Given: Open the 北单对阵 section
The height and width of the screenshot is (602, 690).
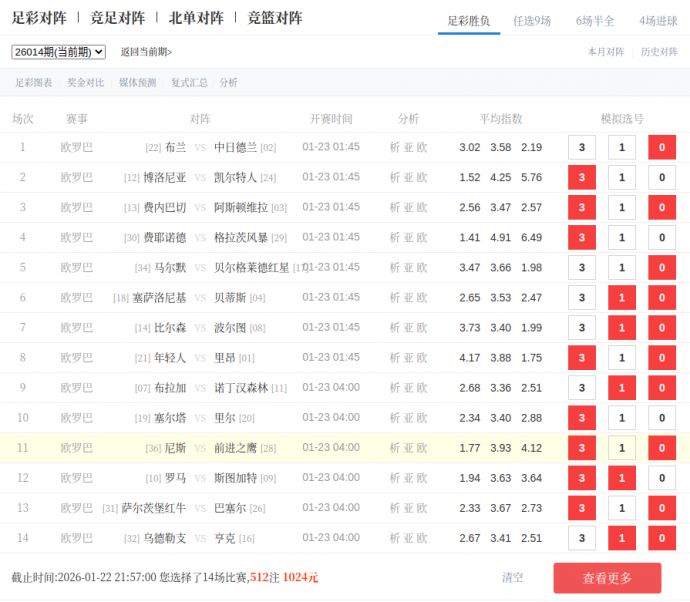Looking at the screenshot, I should tap(196, 18).
